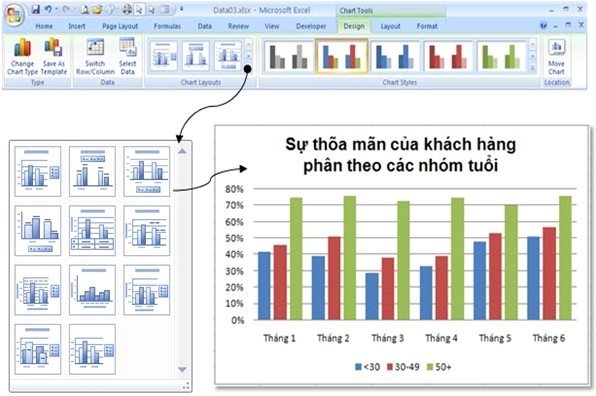Viewport: 596px width, 396px height.
Task: Open Excel Help question mark icon
Action: pyautogui.click(x=543, y=25)
